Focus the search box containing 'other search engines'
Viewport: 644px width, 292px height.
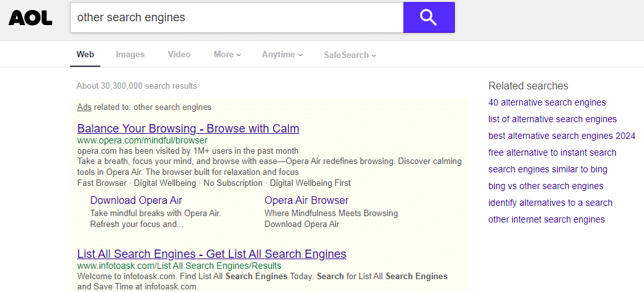[236, 17]
